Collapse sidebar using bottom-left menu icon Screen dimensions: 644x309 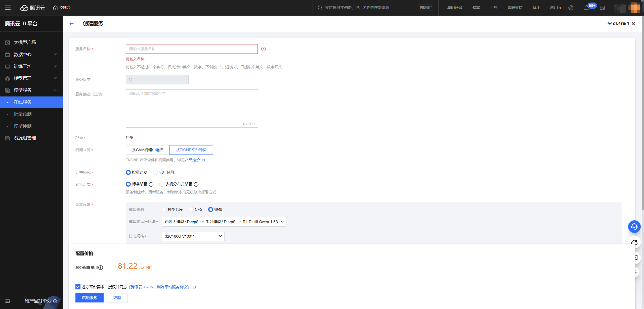click(x=8, y=301)
